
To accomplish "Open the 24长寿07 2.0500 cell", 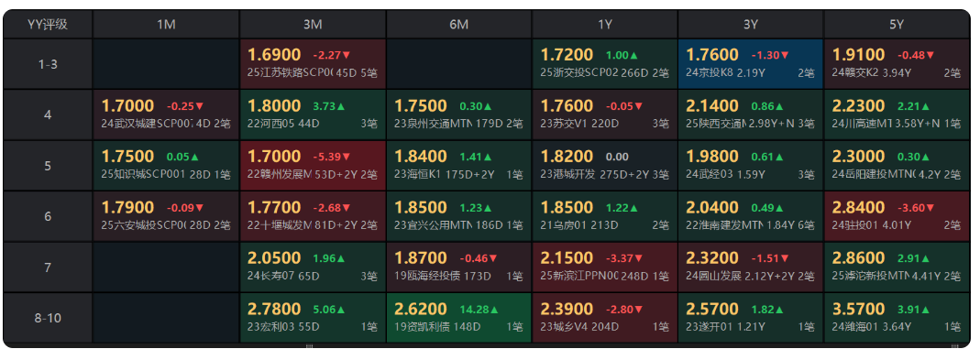I will coord(313,267).
